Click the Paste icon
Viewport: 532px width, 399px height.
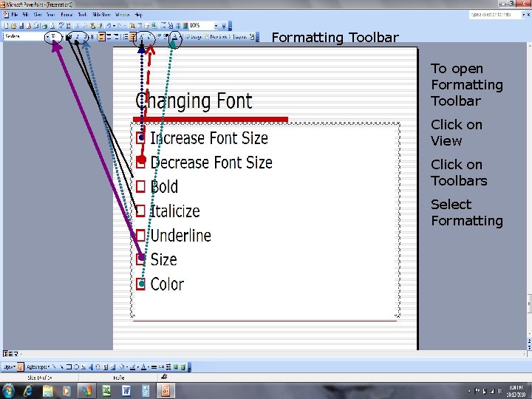(x=92, y=26)
